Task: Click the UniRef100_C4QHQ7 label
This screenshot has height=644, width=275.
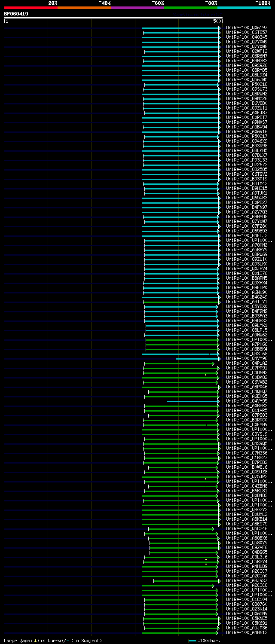Action: 247,391
